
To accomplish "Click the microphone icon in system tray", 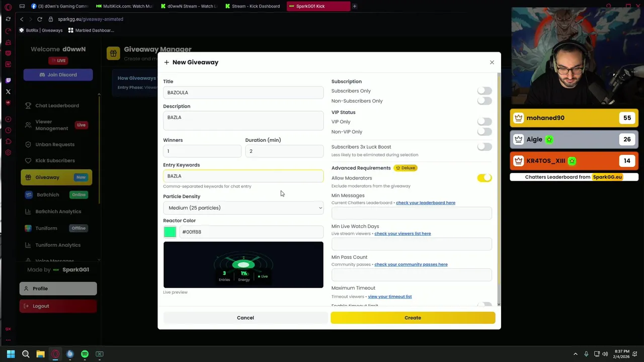I will click(586, 354).
